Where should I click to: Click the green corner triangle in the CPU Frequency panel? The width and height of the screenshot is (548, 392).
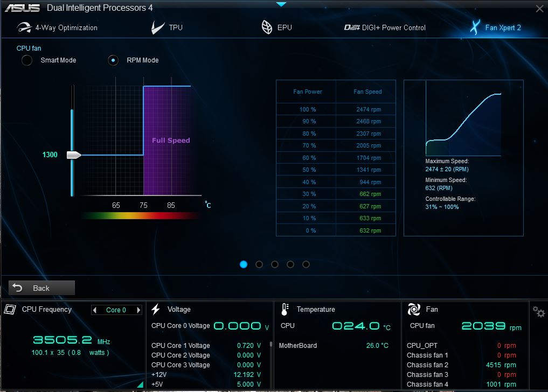141,384
